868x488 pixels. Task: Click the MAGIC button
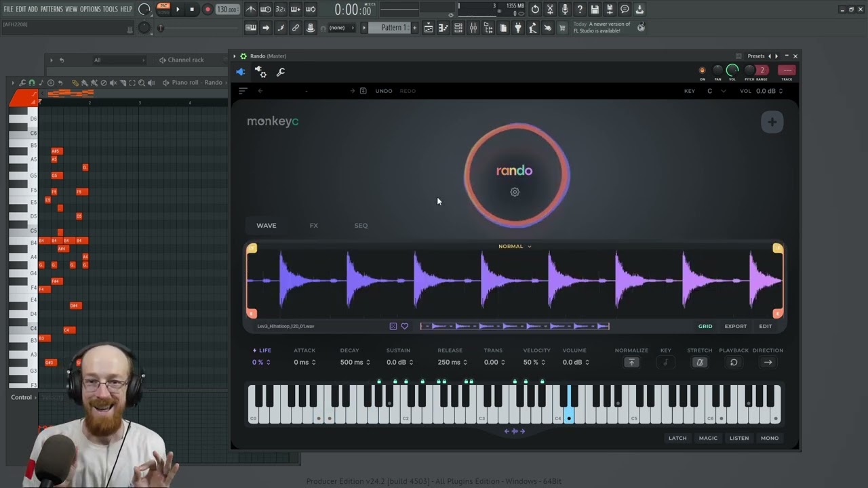coord(708,438)
